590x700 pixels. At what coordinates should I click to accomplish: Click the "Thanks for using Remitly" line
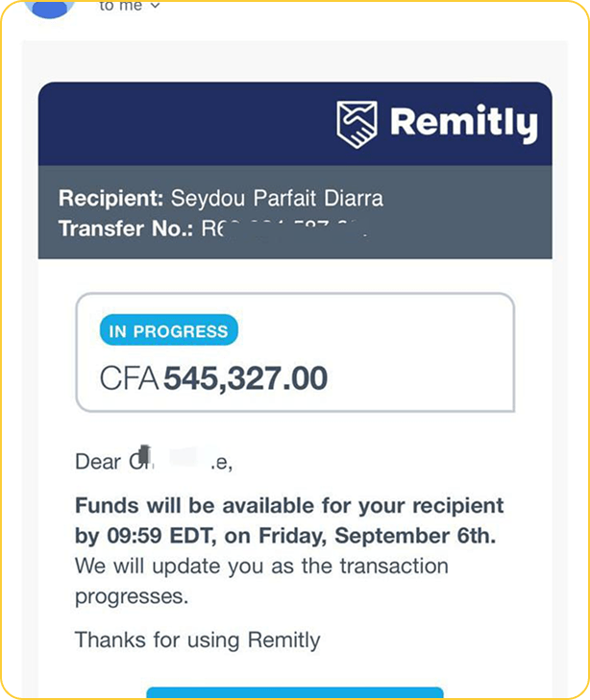pos(197,640)
